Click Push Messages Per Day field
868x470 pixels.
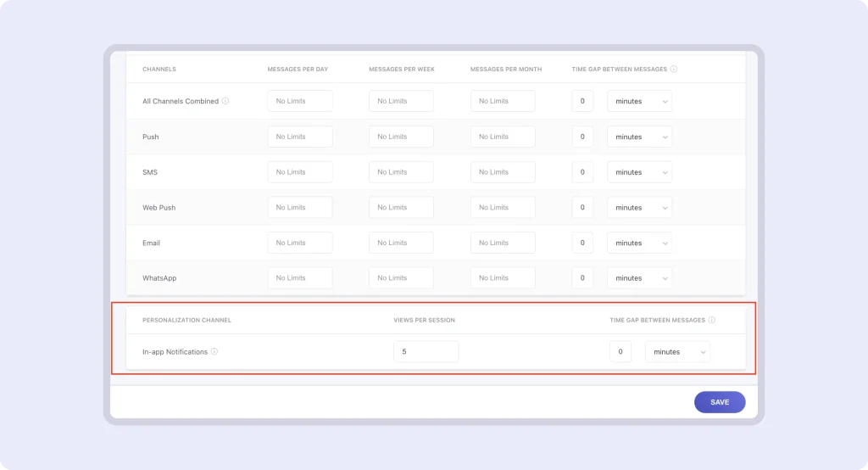[300, 137]
